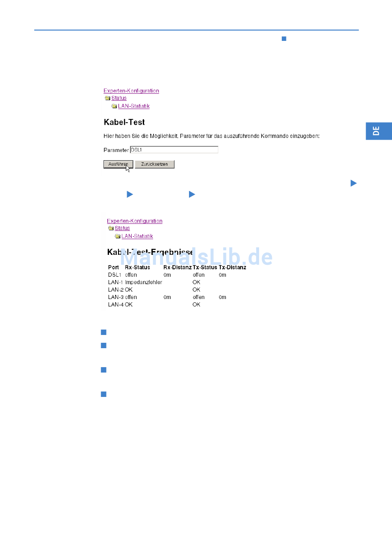Click the folder icon beside the lower Status link
The height and width of the screenshot is (558, 392).
pos(111,228)
